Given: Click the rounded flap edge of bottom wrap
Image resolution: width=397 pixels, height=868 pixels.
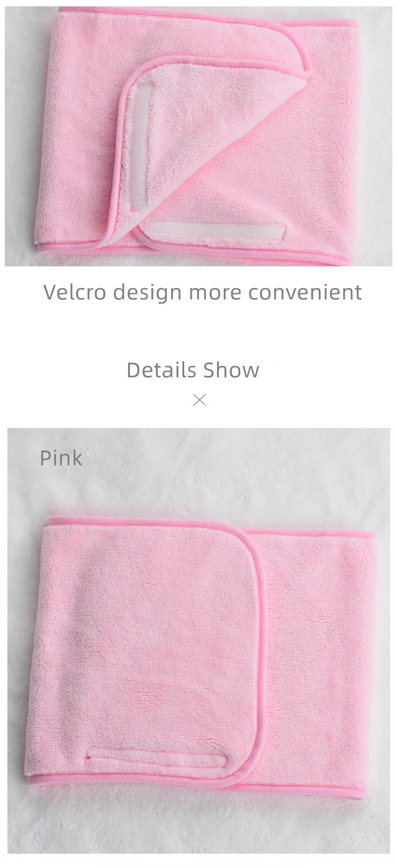Looking at the screenshot, I should [259, 583].
